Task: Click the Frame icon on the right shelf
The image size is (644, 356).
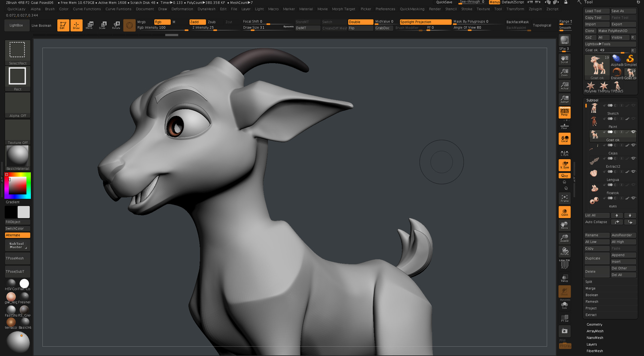Action: tap(565, 198)
